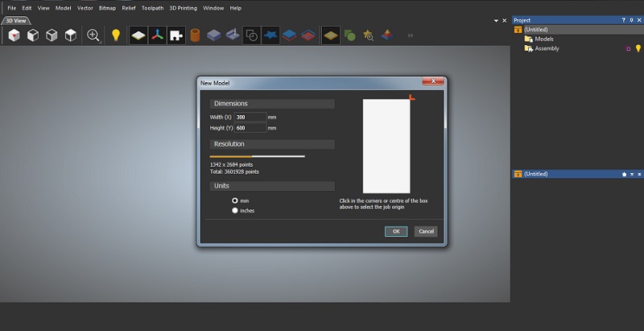
Task: Open the Toolpath menu
Action: coord(151,8)
